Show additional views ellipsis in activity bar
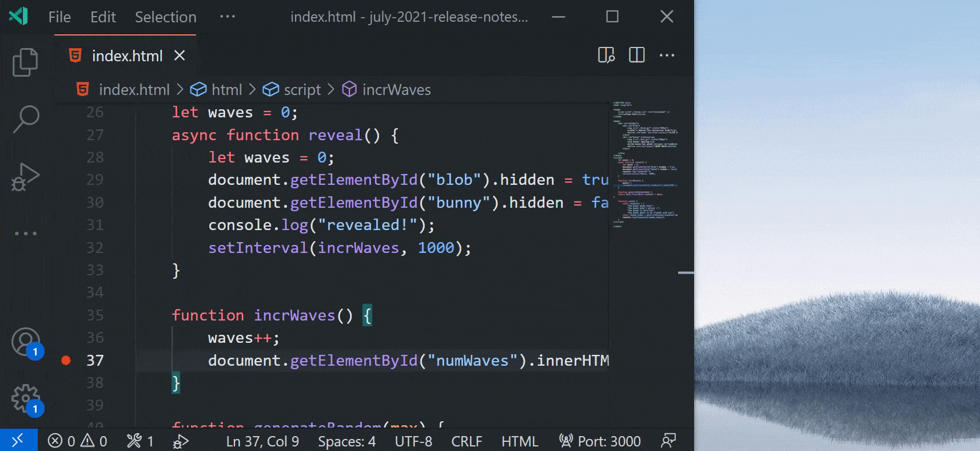The width and height of the screenshot is (980, 451). [26, 234]
